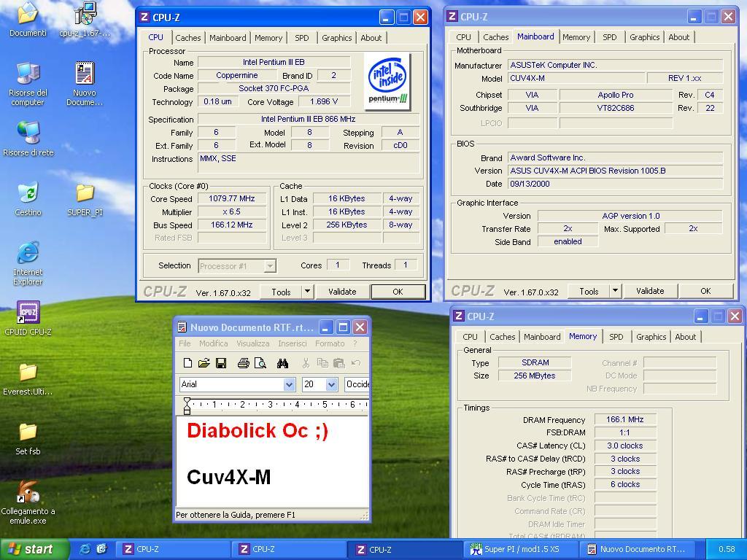Screen dimensions: 747x560
Task: Switch to Graphics tab in Memory window
Action: [651, 337]
